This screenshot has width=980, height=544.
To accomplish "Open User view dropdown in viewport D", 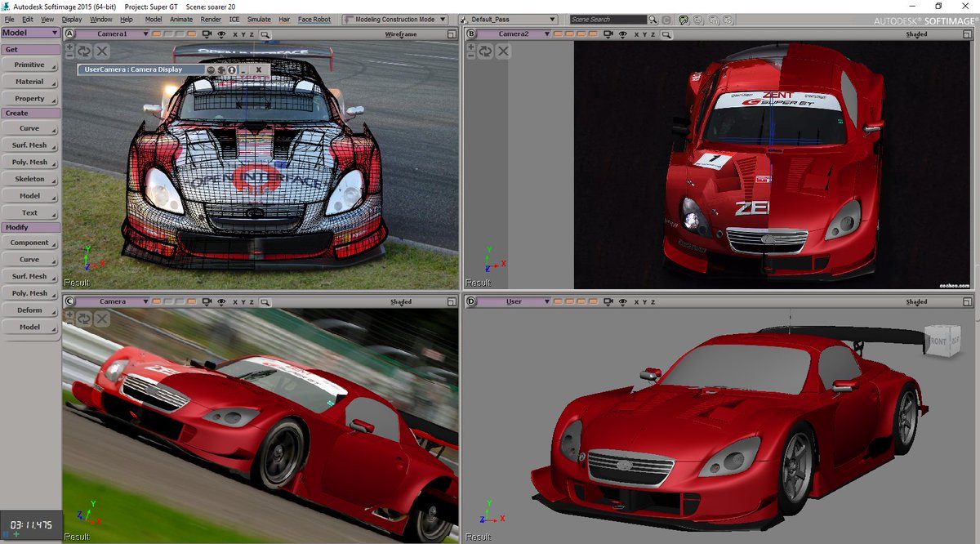I will [x=514, y=301].
